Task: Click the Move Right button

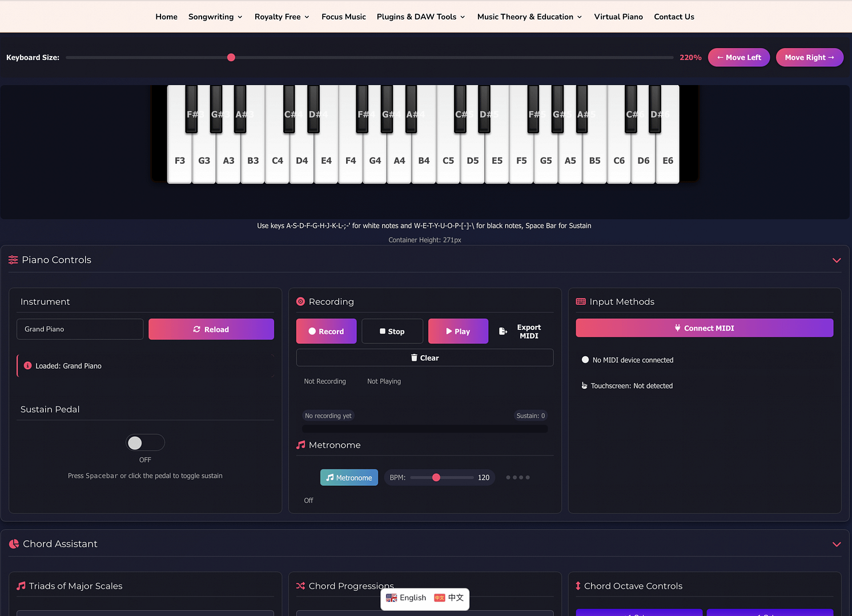Action: click(x=809, y=57)
